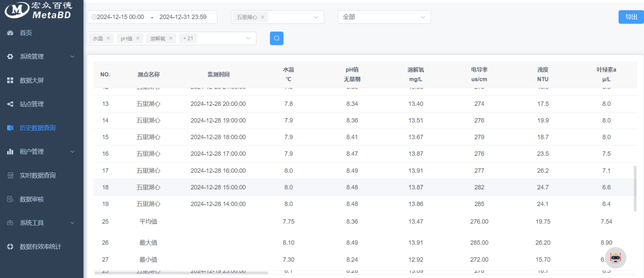The image size is (644, 278).
Task: Click the 26.20 maximum turbidity value
Action: 543,242
